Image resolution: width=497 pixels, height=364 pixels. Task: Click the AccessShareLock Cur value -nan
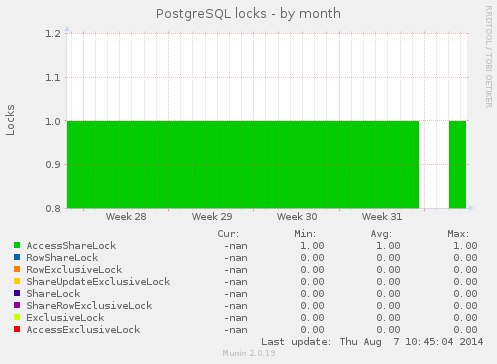pyautogui.click(x=236, y=246)
